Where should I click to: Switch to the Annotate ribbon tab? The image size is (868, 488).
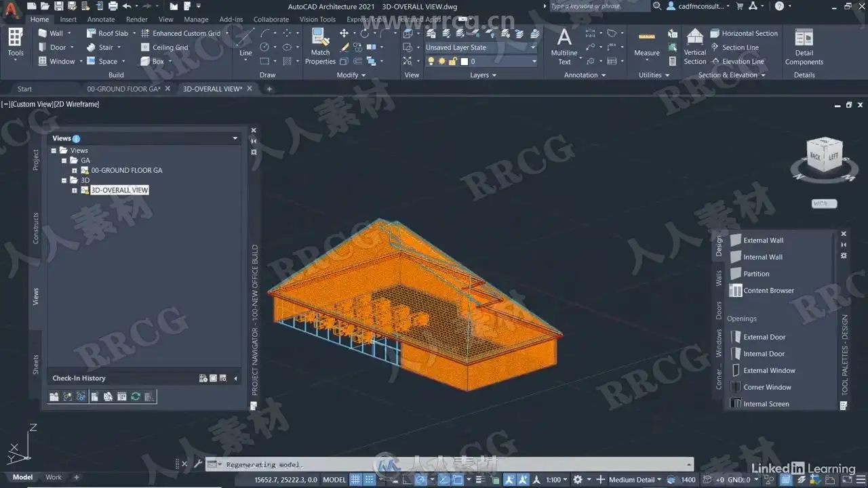coord(101,20)
